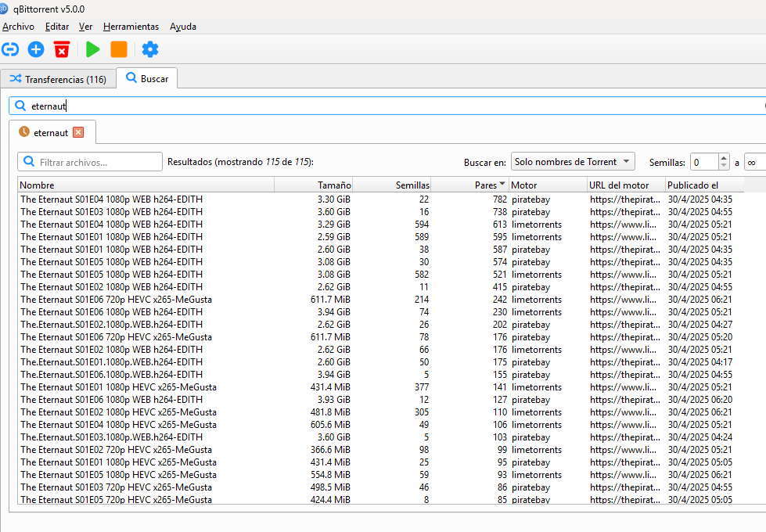The image size is (766, 532).
Task: Select S01E01 1080p HEVC MeGusta row, 377 seeds
Action: click(x=381, y=387)
